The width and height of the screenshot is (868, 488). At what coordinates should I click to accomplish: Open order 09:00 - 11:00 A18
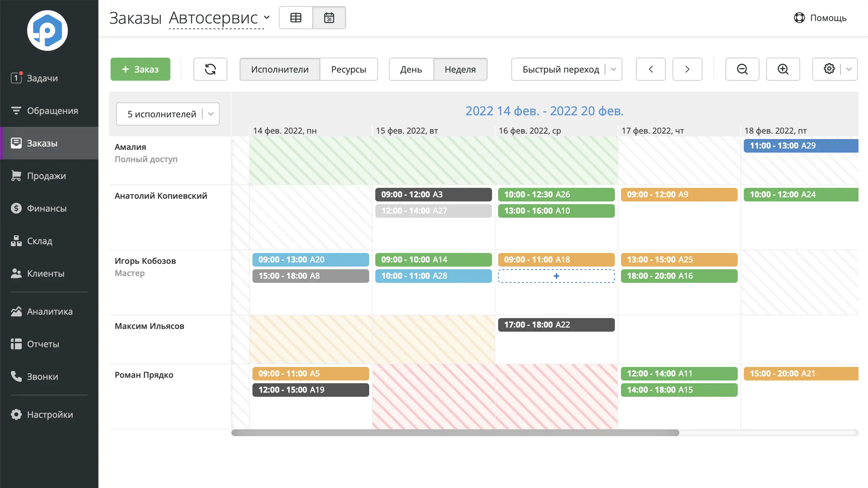coord(556,260)
